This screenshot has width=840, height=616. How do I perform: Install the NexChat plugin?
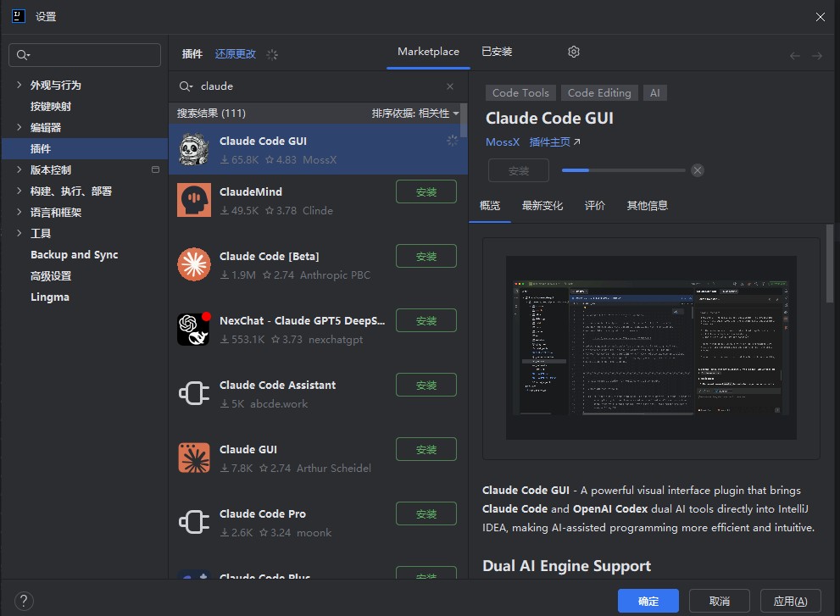(x=426, y=320)
